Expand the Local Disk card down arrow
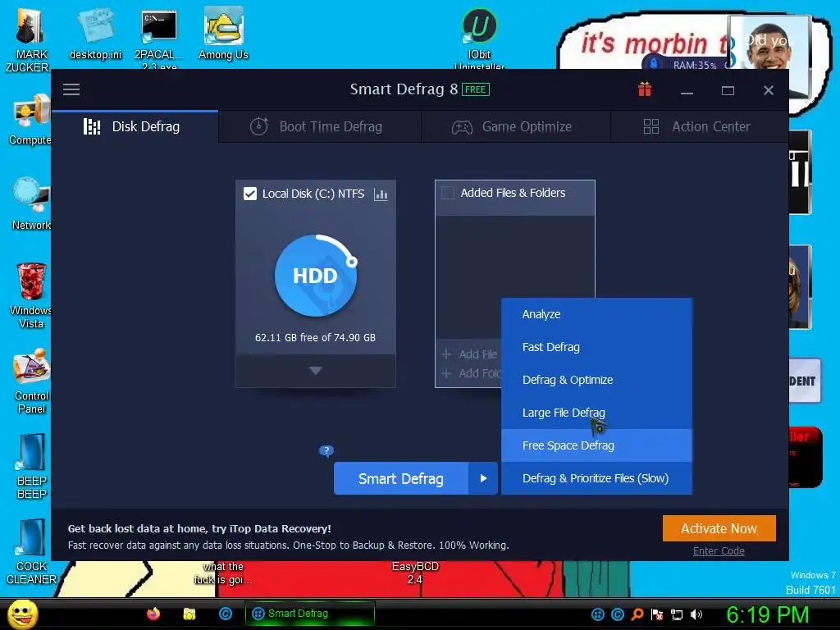Viewport: 840px width, 630px height. click(x=316, y=371)
